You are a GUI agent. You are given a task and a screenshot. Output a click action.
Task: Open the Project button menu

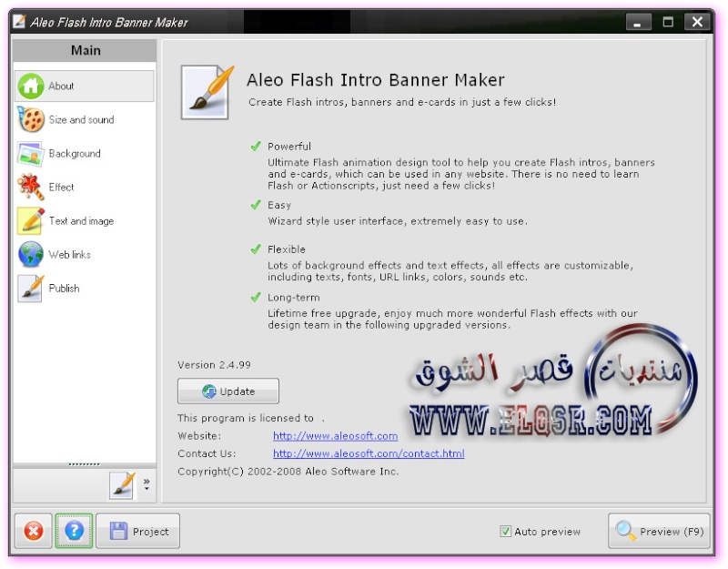138,531
